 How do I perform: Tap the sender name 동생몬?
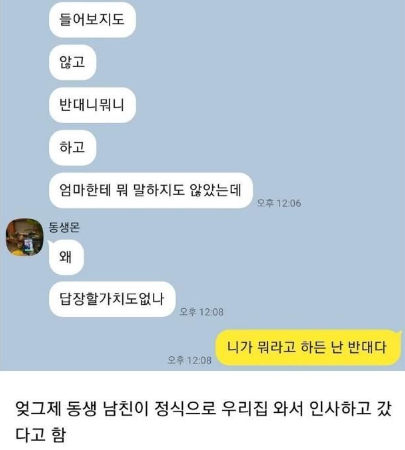click(64, 227)
